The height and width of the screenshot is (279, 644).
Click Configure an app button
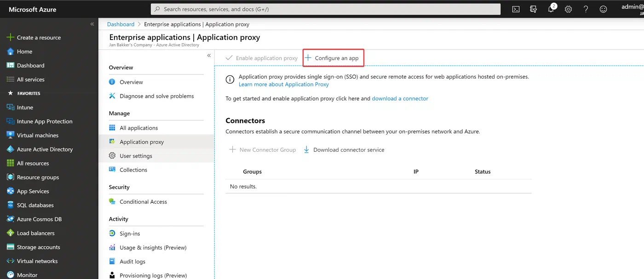pos(333,58)
